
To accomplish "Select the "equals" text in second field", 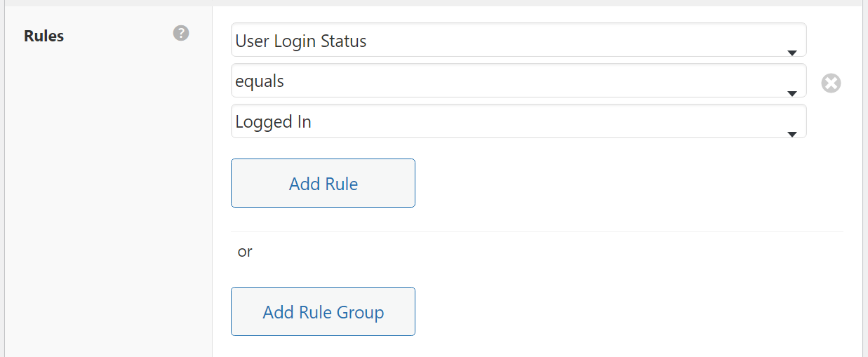I will (260, 81).
